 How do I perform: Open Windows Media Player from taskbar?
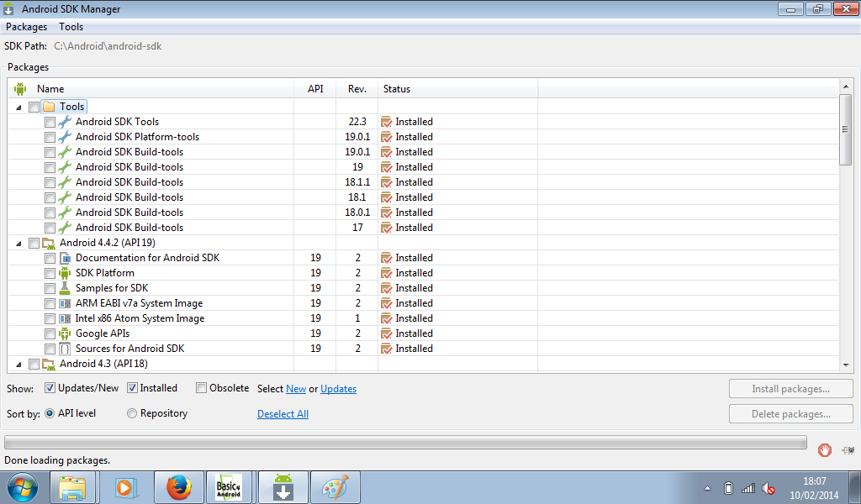tap(124, 487)
